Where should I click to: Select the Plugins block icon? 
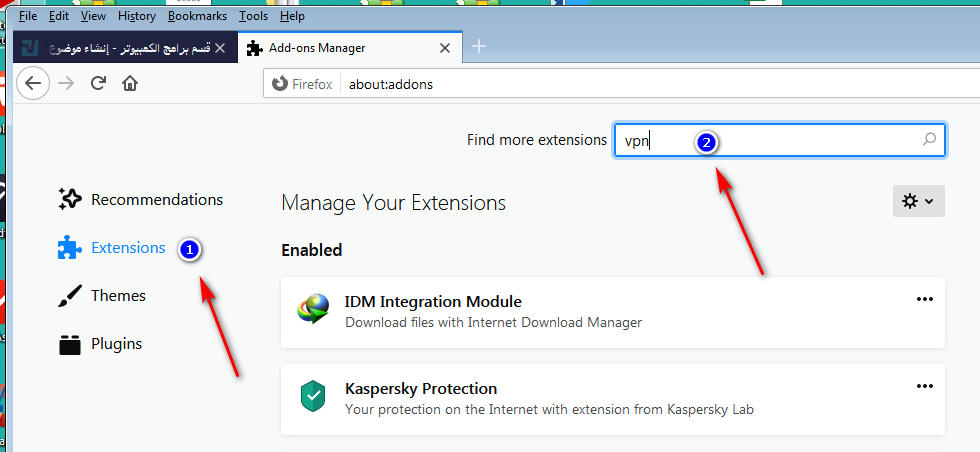(70, 344)
